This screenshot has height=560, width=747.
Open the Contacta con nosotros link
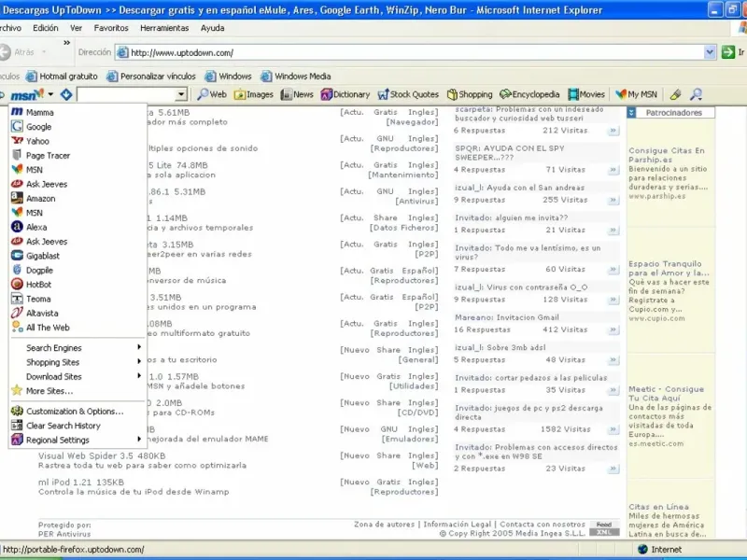click(x=543, y=525)
